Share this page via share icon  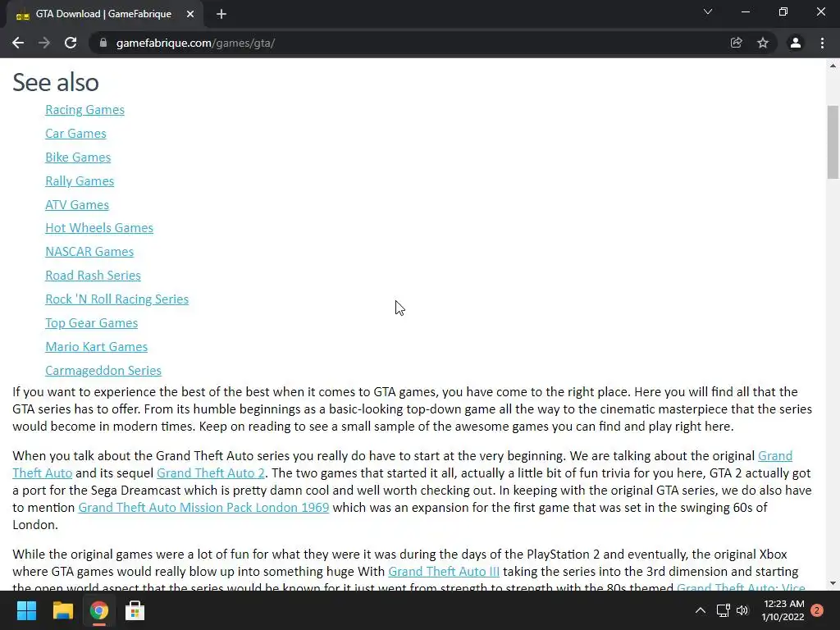736,43
